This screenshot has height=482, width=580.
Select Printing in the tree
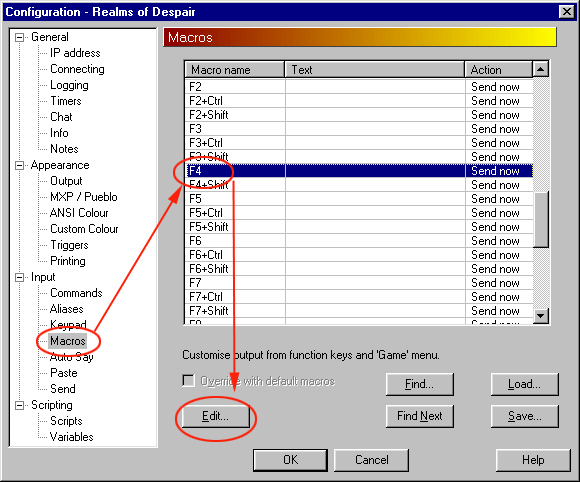click(68, 261)
